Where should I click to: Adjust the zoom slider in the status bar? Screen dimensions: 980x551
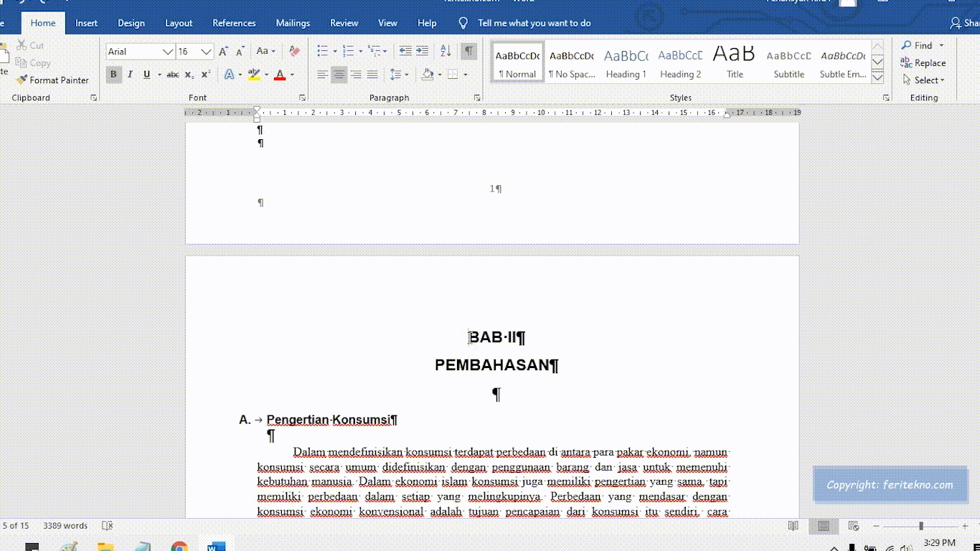coord(920,526)
